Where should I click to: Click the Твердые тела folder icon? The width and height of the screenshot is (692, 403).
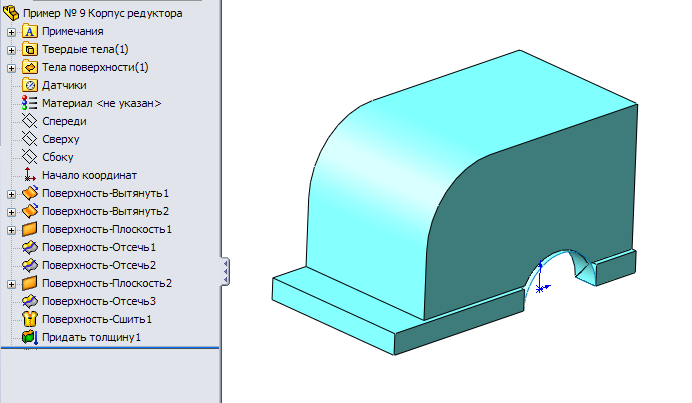tap(30, 49)
